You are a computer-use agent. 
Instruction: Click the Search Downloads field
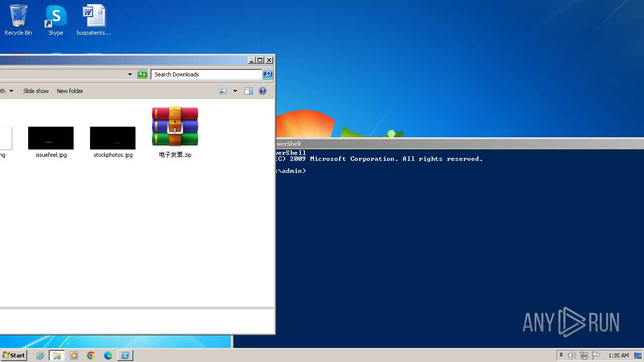(206, 74)
